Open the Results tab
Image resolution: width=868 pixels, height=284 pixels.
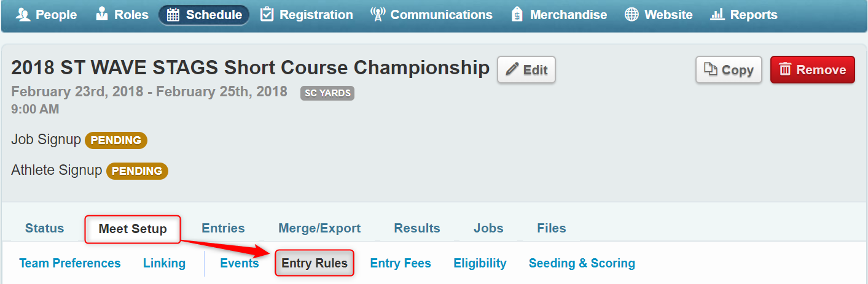(x=417, y=228)
